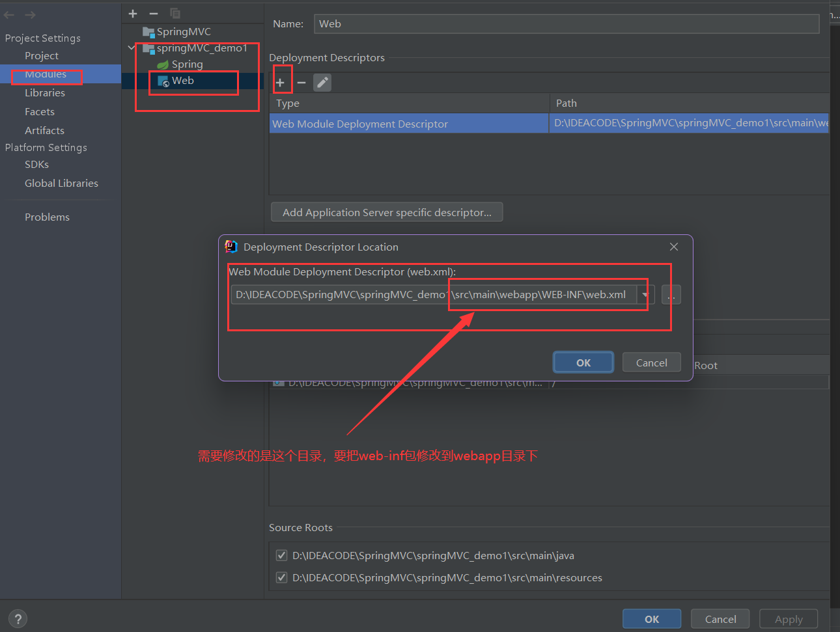Open the Libraries settings page
The height and width of the screenshot is (632, 840).
[x=45, y=93]
